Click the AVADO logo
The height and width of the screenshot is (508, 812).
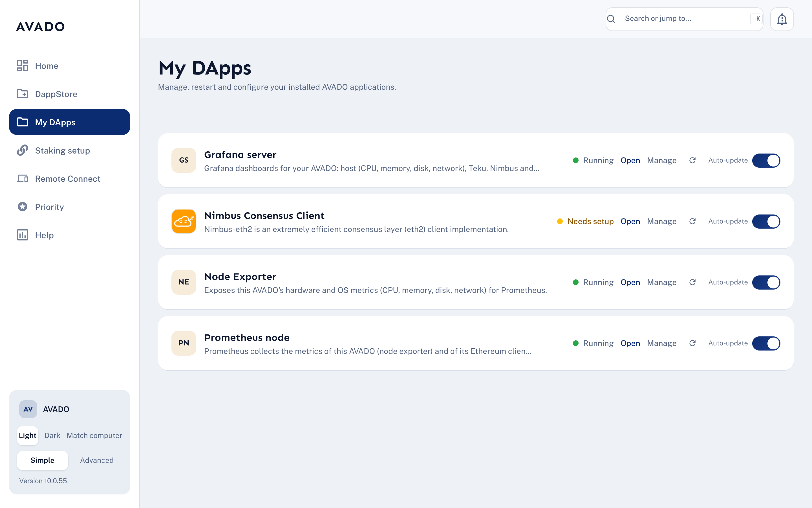pos(40,27)
